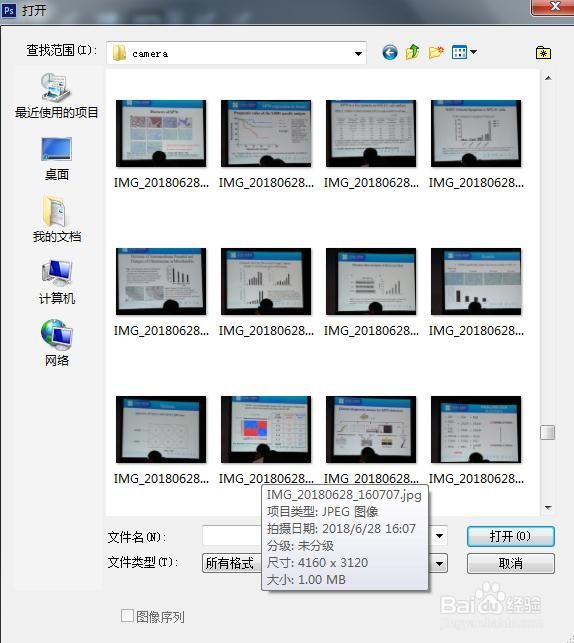Select first-row thumbnail with survival curve chart
Image resolution: width=574 pixels, height=643 pixels.
click(266, 133)
